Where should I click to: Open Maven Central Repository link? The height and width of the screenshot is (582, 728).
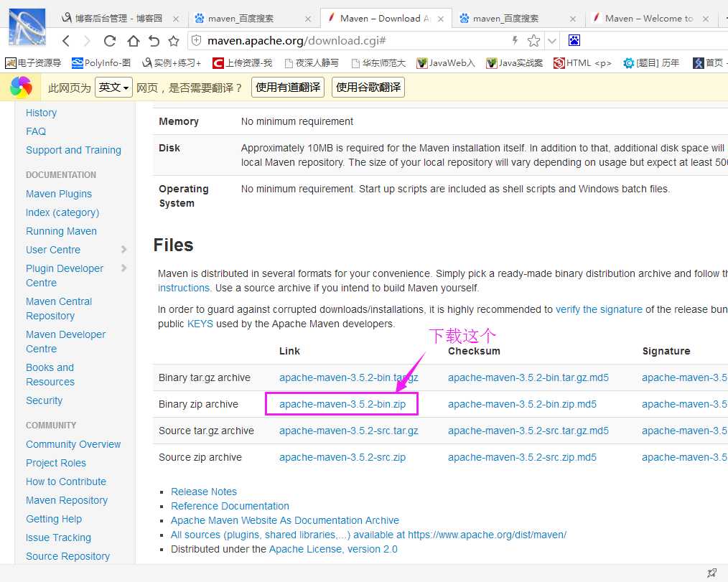pos(59,309)
